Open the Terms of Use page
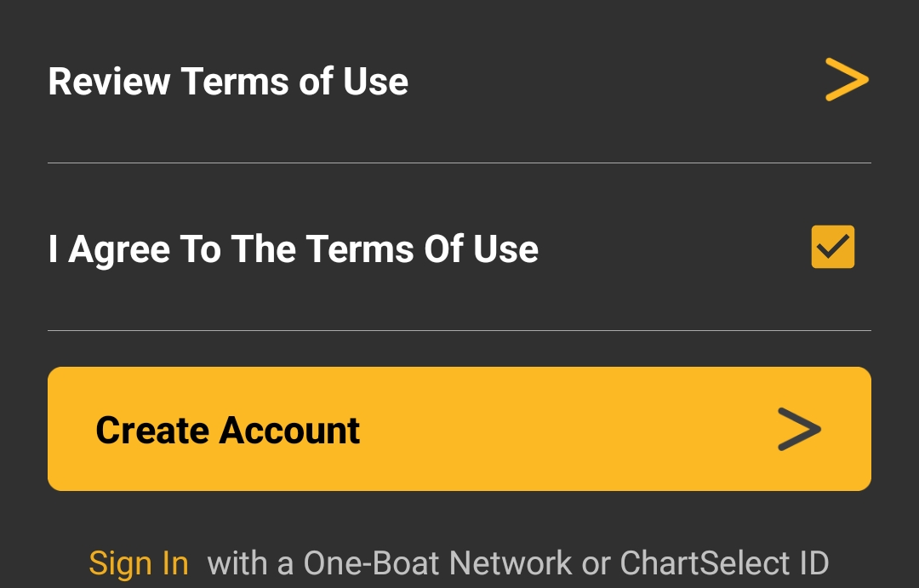 click(x=228, y=81)
